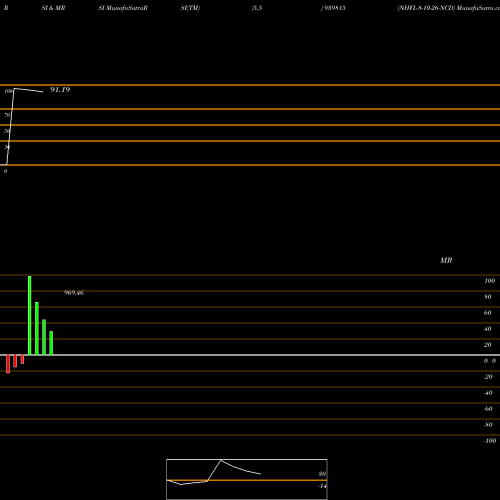Screen dimensions: 500x500
Task: Click the ') 939813' code in header
Action: [333, 8]
